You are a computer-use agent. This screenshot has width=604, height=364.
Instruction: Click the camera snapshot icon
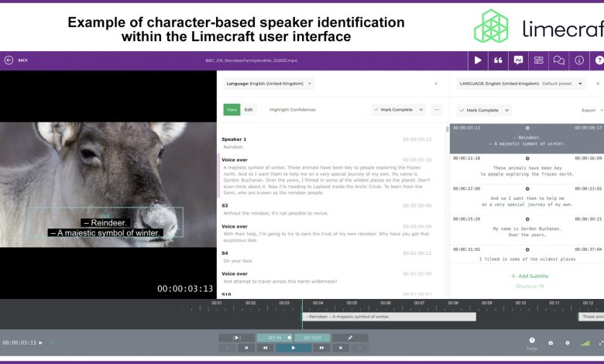point(551,342)
